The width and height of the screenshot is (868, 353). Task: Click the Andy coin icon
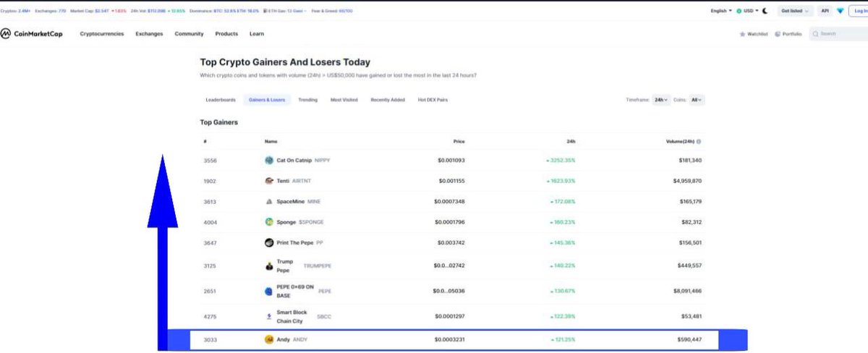269,339
